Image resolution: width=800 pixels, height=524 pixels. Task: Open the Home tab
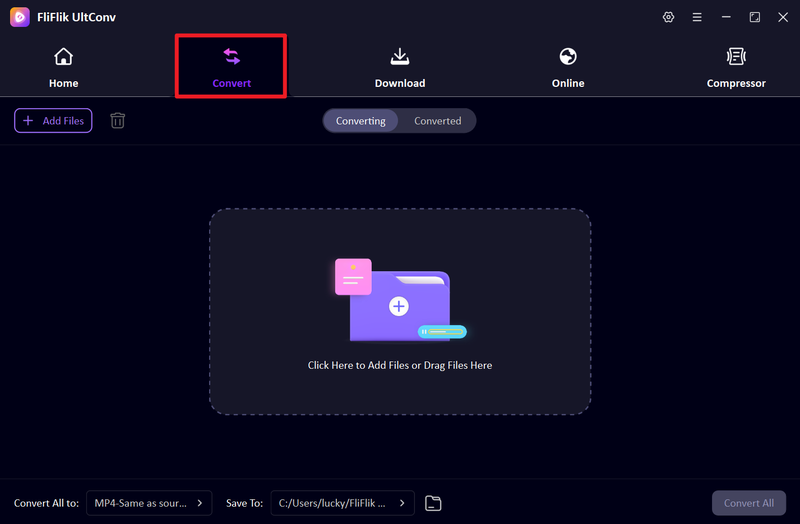[x=63, y=67]
